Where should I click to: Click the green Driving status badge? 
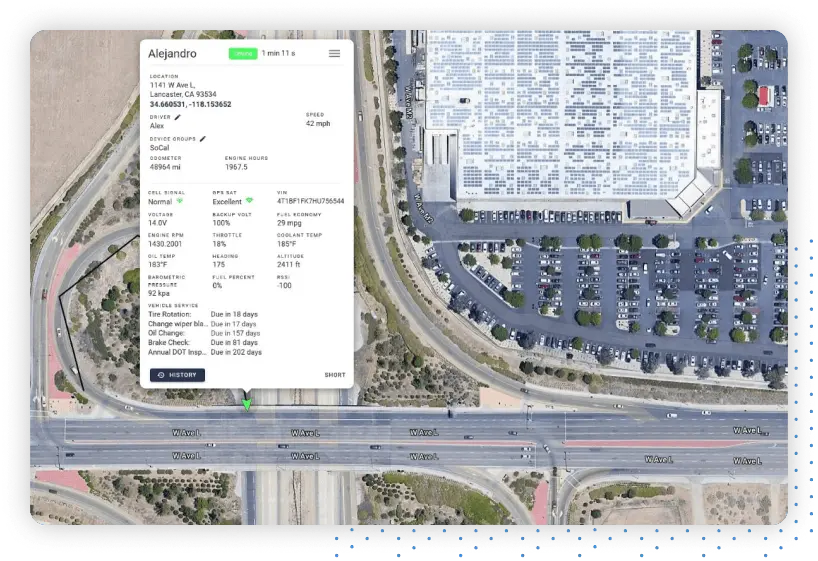coord(242,53)
